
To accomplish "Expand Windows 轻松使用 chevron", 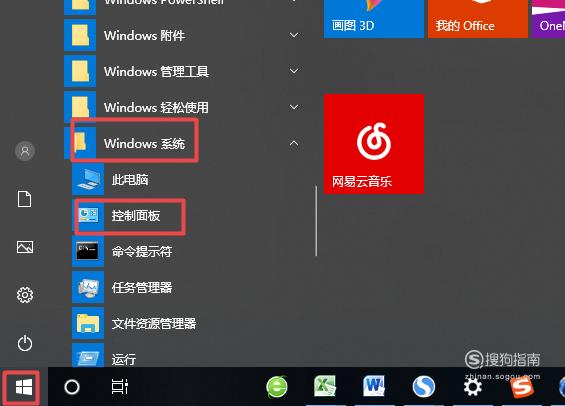I will [294, 107].
